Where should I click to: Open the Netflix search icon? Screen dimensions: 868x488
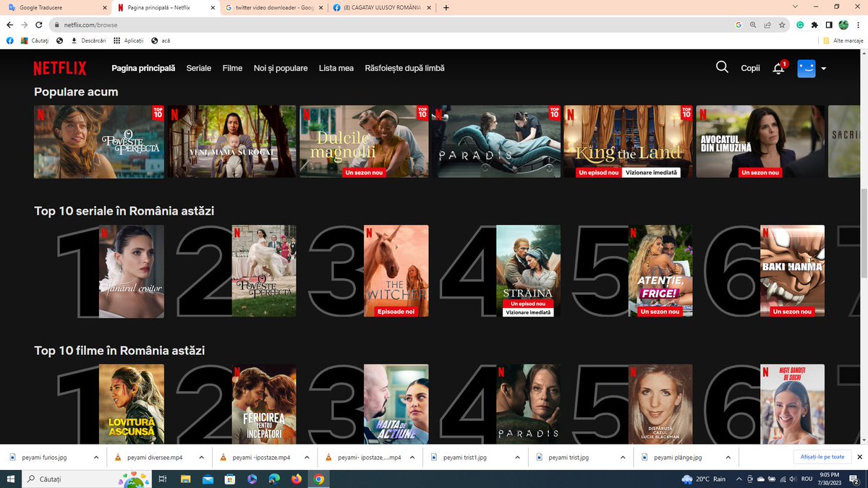tap(722, 67)
